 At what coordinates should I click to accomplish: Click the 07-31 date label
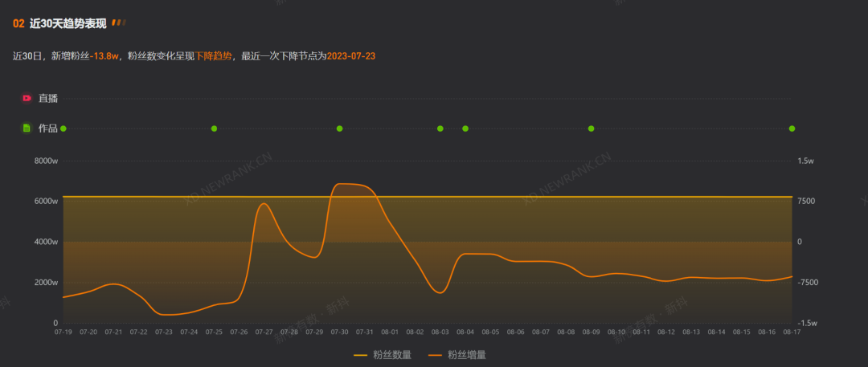[x=365, y=332]
